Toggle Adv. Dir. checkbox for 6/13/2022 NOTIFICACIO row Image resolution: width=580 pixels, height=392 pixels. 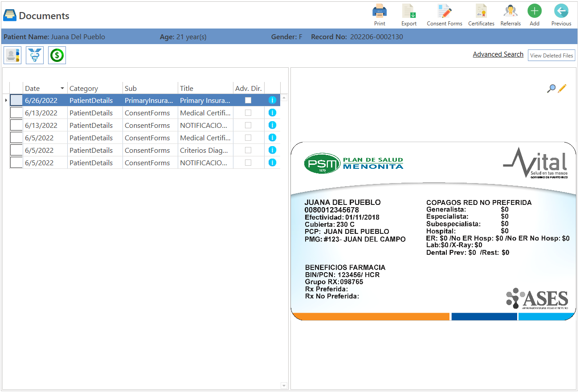(248, 125)
